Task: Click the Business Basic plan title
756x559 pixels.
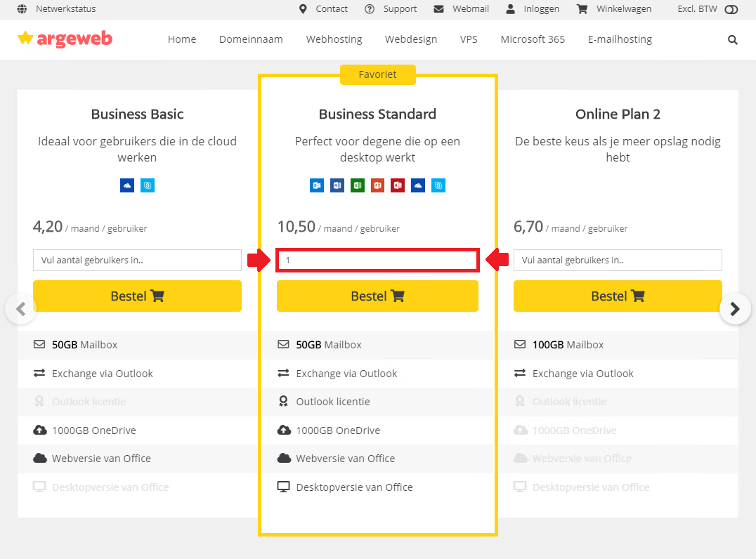Action: coord(138,114)
